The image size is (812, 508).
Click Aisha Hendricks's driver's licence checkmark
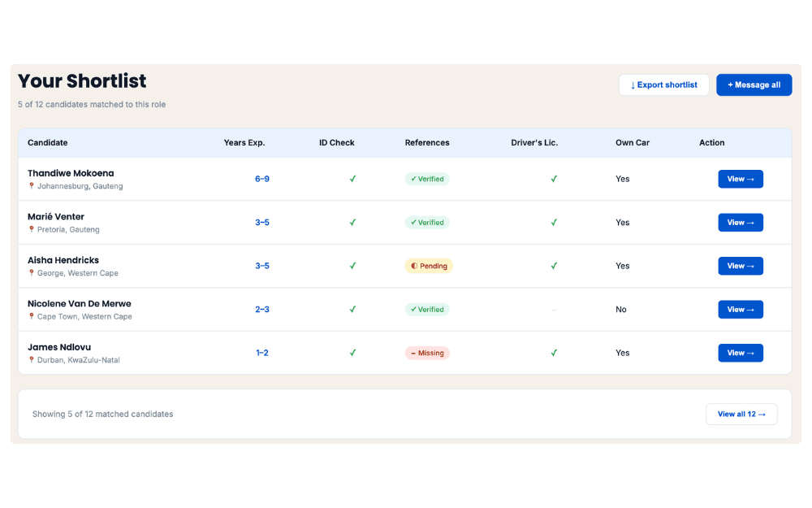tap(554, 266)
